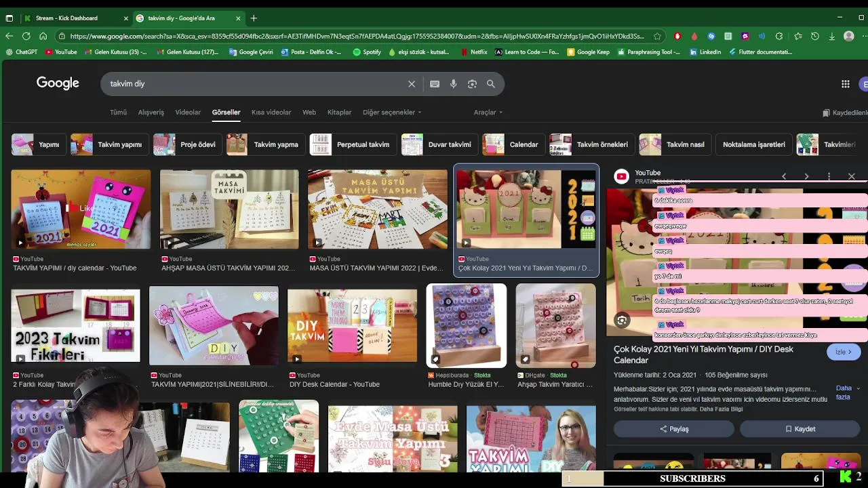Open the red droplet extension icon
Viewport: 868px width, 488px height.
click(694, 36)
